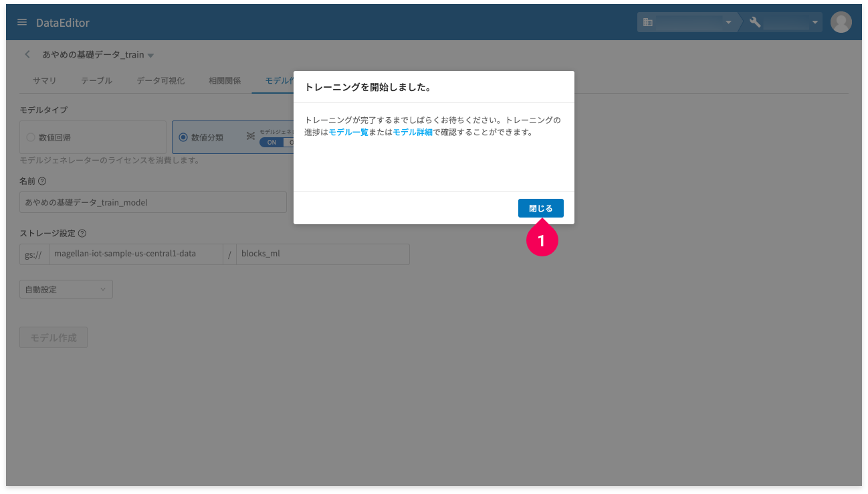
Task: Open the hamburger navigation menu
Action: pos(22,22)
